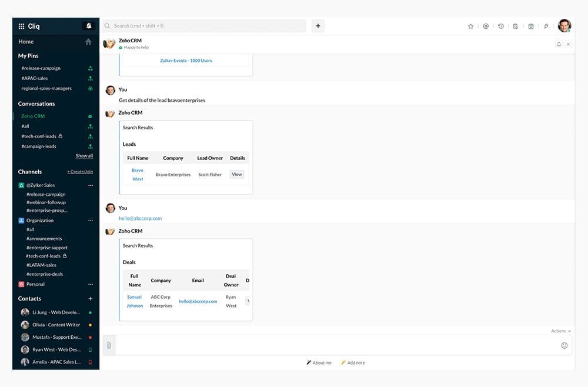Click Add note below message box

point(353,363)
